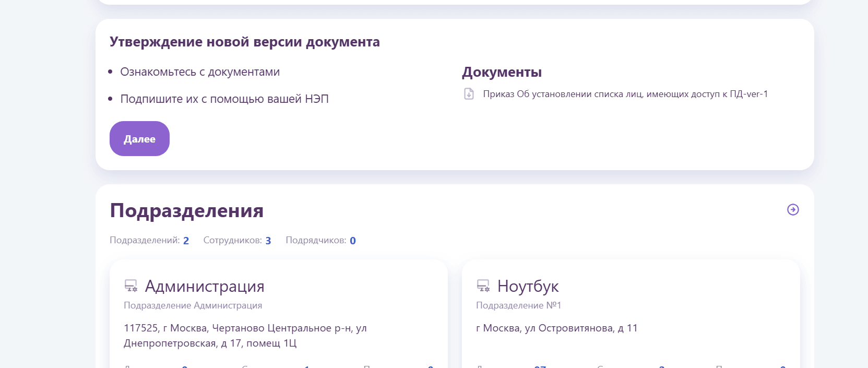Open the Администрация department card title
Image resolution: width=868 pixels, height=368 pixels.
(x=205, y=286)
